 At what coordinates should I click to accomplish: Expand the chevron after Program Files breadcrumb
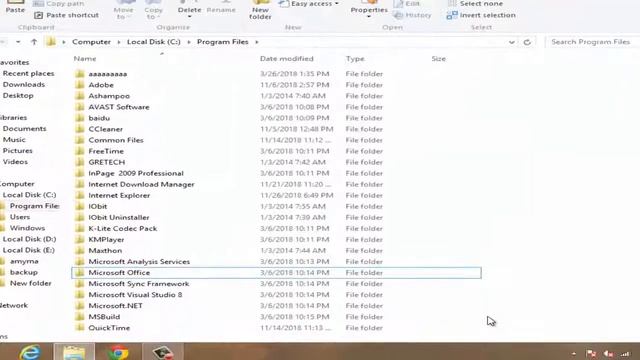257,42
